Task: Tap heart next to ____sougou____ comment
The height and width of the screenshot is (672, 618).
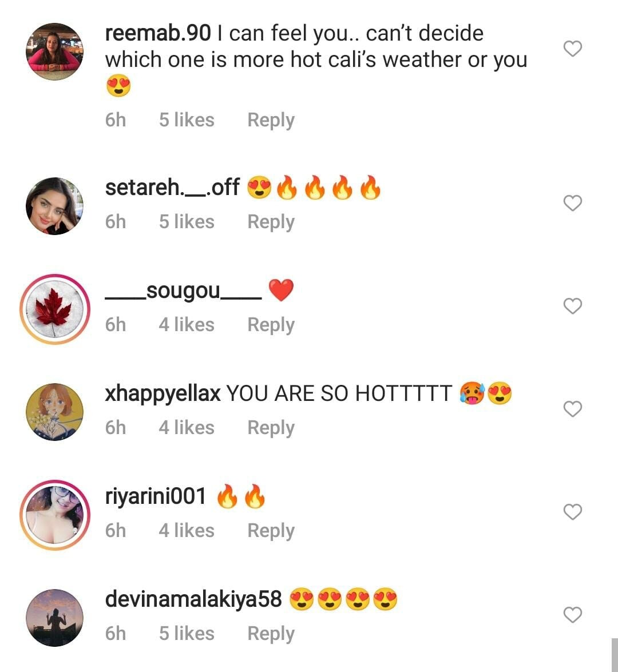Action: pos(573,305)
